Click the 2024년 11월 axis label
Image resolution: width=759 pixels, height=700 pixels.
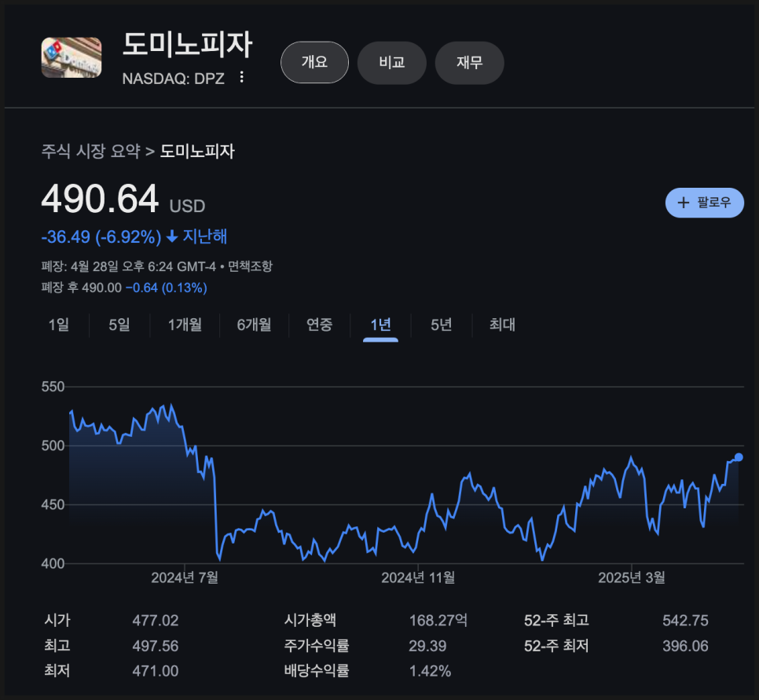pos(418,577)
